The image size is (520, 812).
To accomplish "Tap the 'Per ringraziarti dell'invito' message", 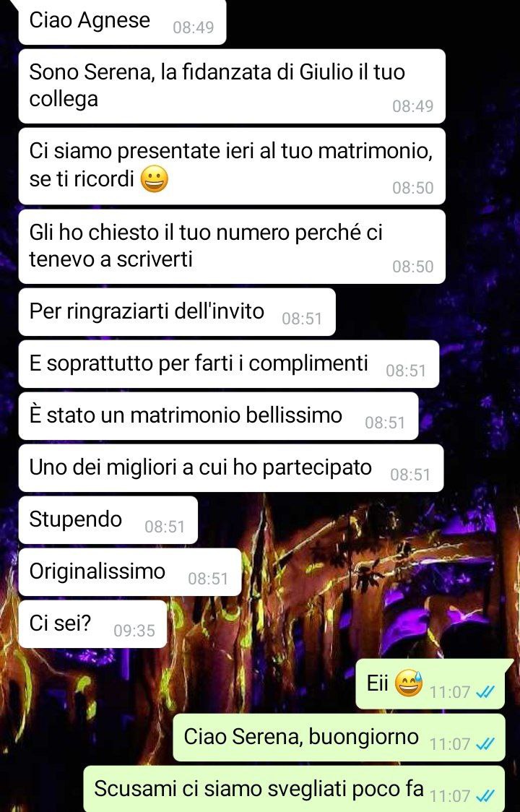I will click(177, 312).
